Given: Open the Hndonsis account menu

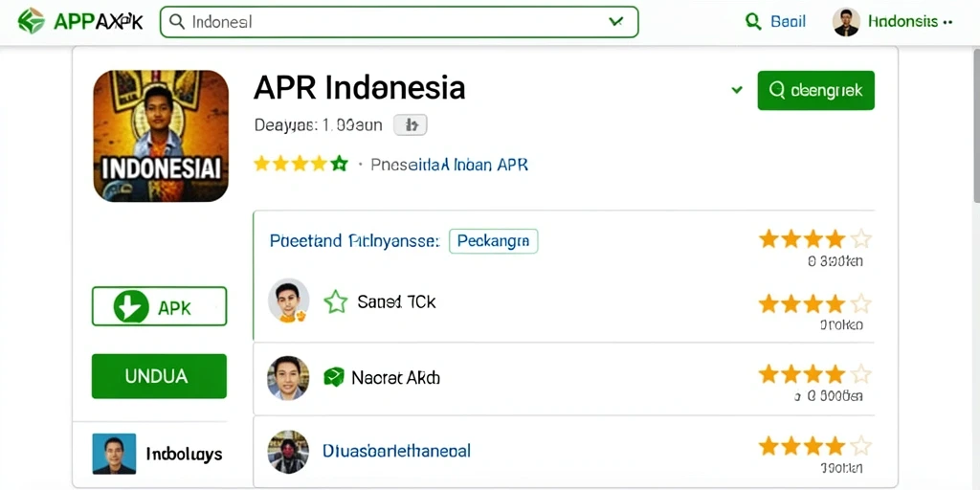Looking at the screenshot, I should pos(910,22).
